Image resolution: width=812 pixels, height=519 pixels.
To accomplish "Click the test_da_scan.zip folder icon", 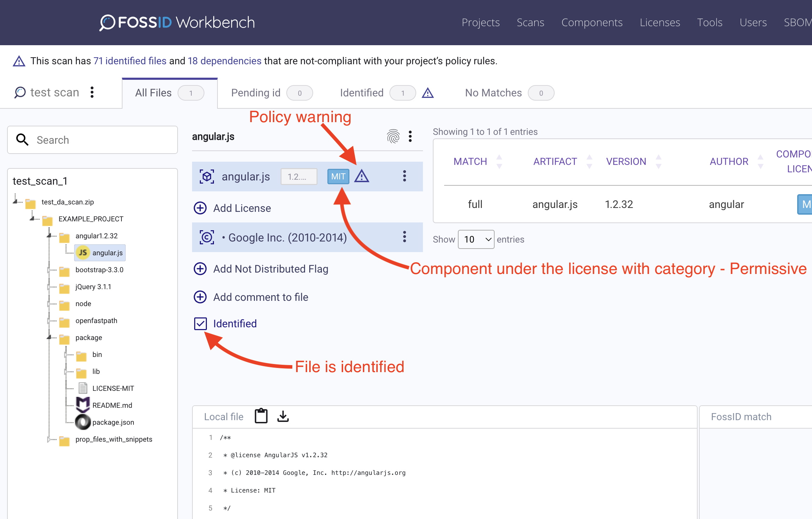I will point(30,203).
